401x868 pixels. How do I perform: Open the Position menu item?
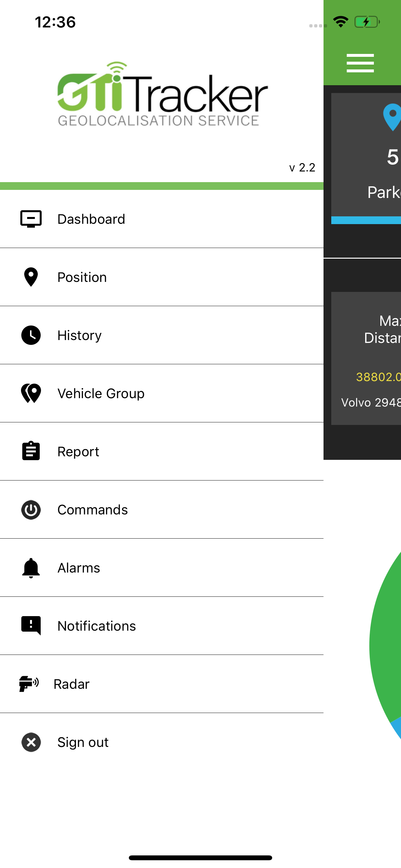[162, 277]
